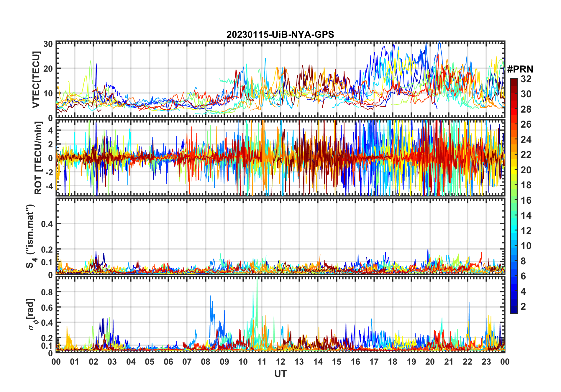The height and width of the screenshot is (392, 561).
Task: Click the VTEC[TECU] y-axis label
Action: click(36, 80)
